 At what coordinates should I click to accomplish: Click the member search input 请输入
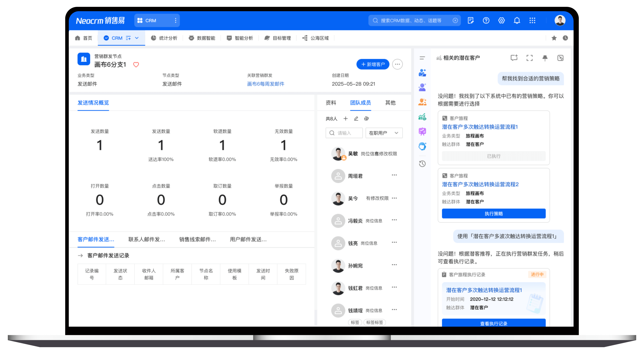pyautogui.click(x=344, y=133)
